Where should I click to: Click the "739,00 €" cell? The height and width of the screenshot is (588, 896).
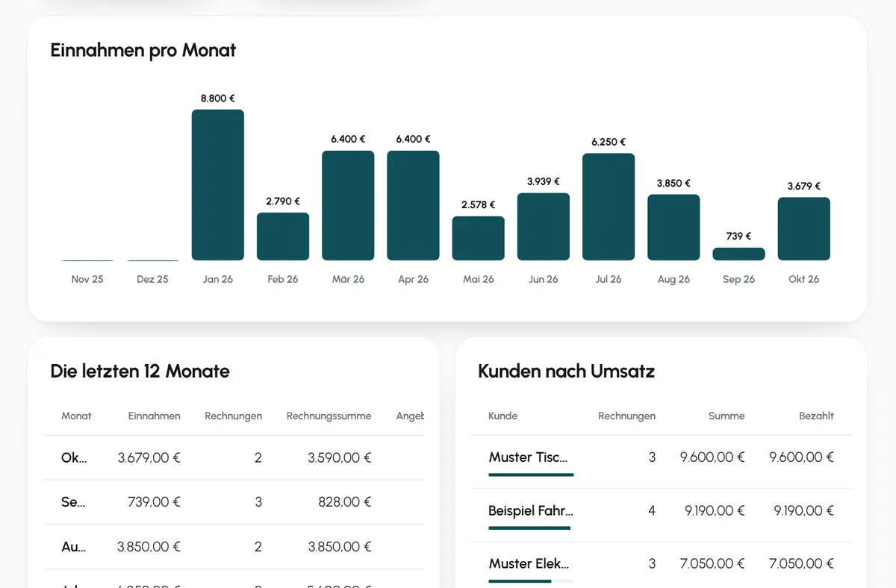(x=154, y=502)
